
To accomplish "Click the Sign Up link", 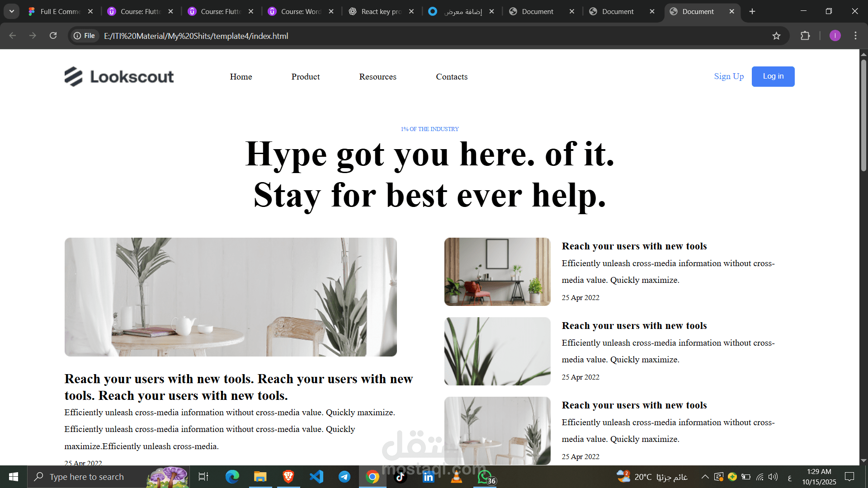I will click(729, 76).
